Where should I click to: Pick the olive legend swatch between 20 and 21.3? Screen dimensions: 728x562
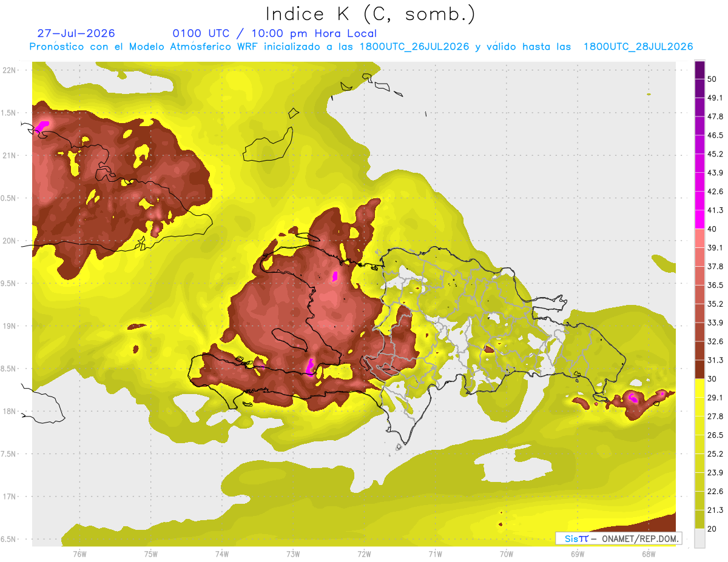[699, 519]
